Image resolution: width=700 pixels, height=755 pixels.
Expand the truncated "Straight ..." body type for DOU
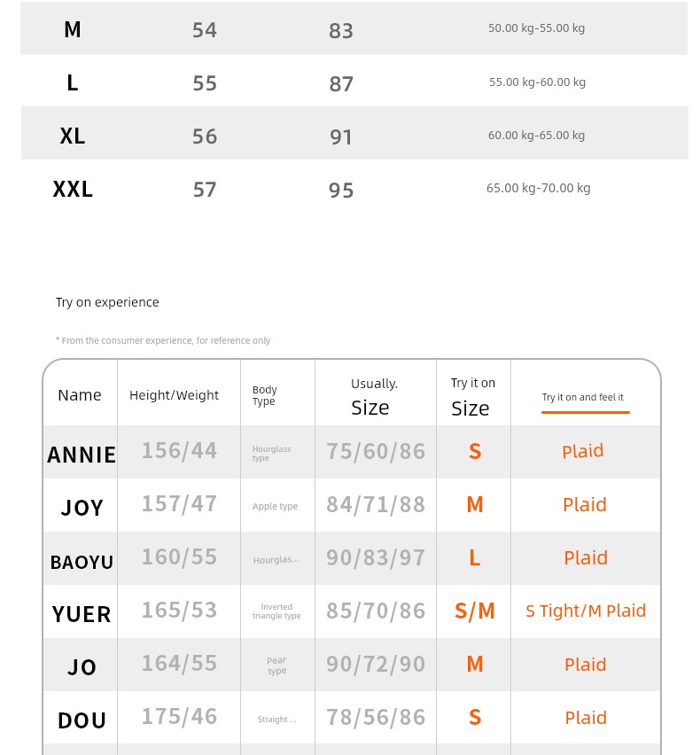tap(277, 720)
